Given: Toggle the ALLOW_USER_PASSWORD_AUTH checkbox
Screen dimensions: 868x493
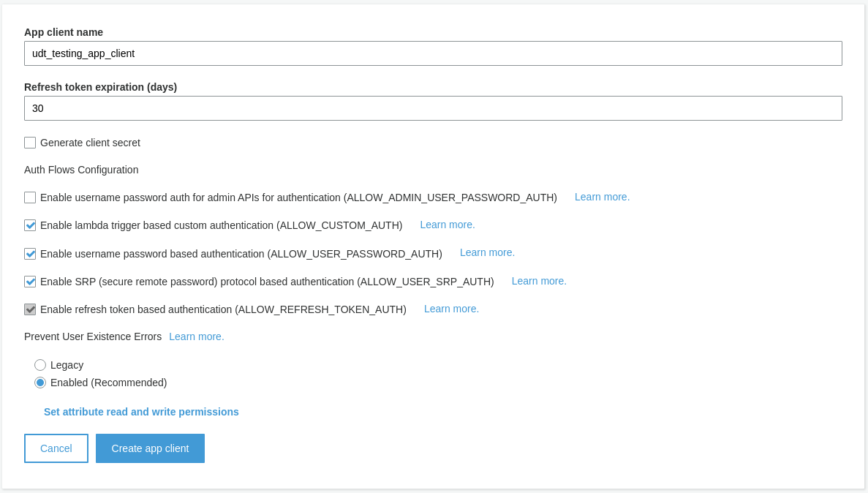Looking at the screenshot, I should tap(30, 254).
